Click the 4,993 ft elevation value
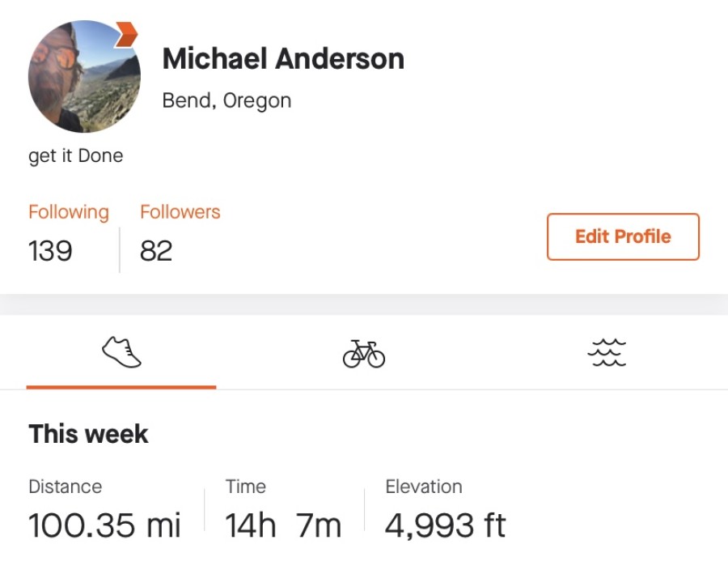This screenshot has width=728, height=574. point(445,525)
